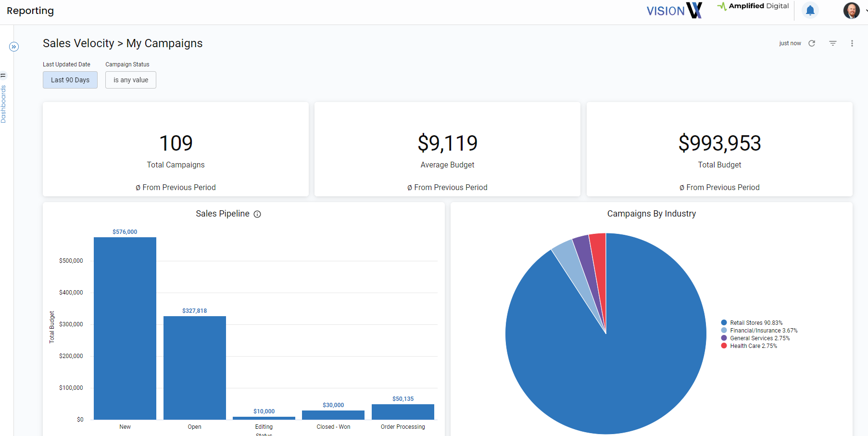Refresh the dashboard data

812,43
